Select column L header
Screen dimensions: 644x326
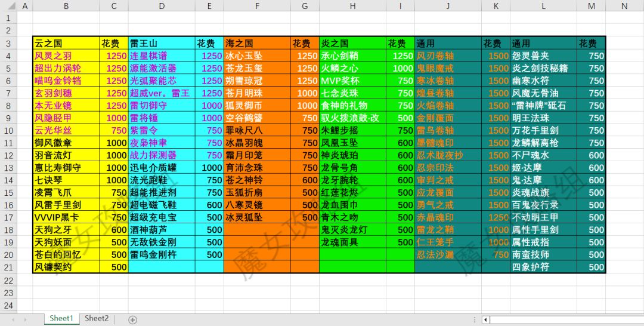point(543,6)
